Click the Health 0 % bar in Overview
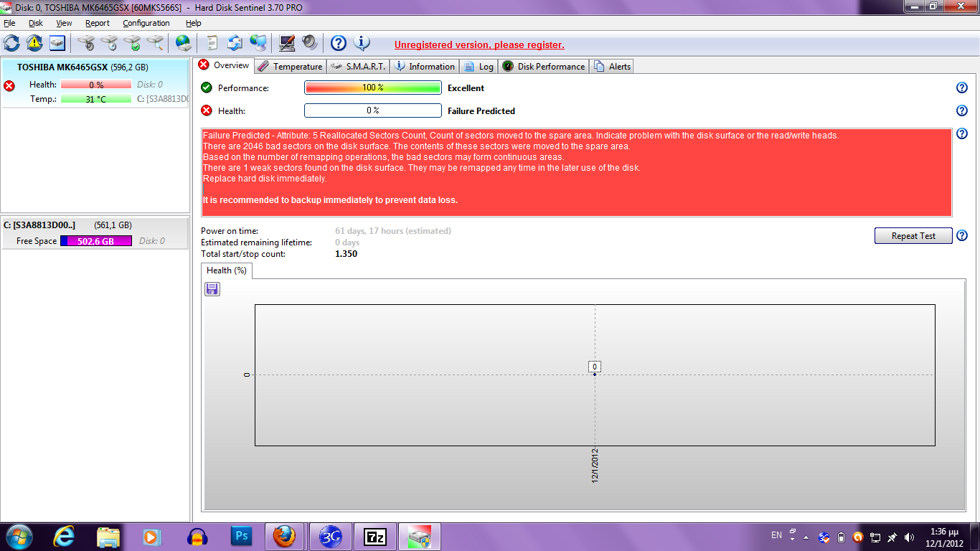 373,110
